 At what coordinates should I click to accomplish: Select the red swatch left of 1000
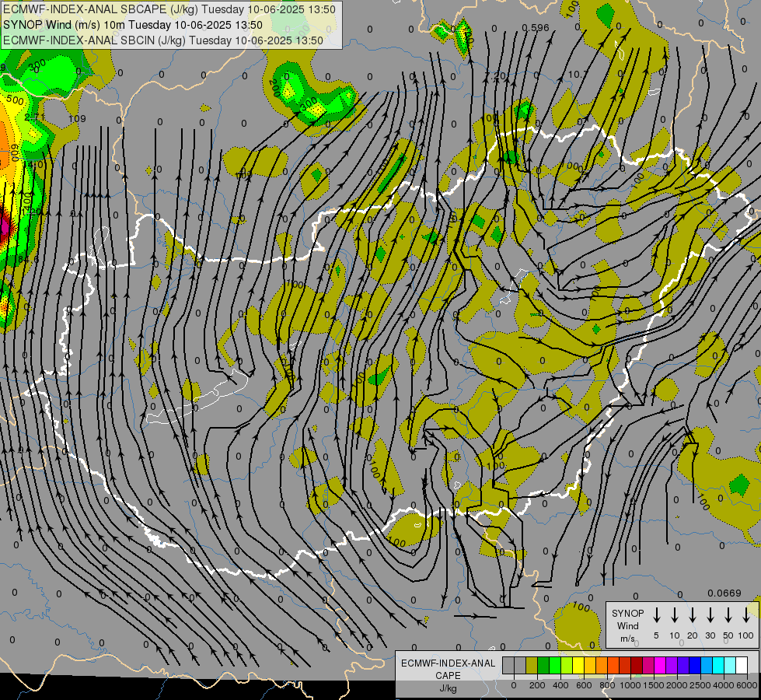(625, 665)
